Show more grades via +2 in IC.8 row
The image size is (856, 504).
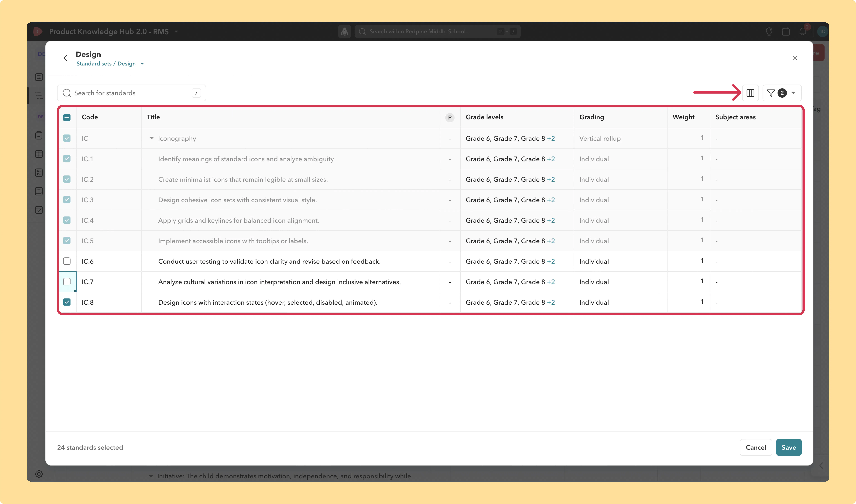pos(551,302)
